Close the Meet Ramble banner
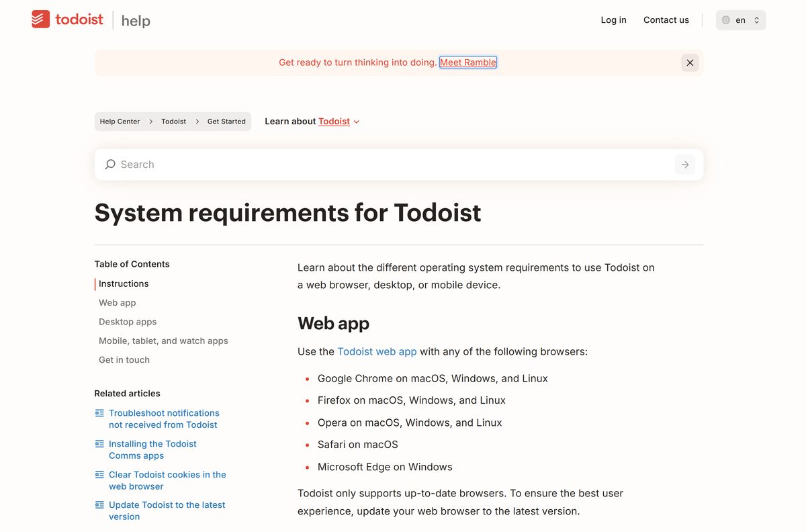Image resolution: width=806 pixels, height=532 pixels. (690, 62)
